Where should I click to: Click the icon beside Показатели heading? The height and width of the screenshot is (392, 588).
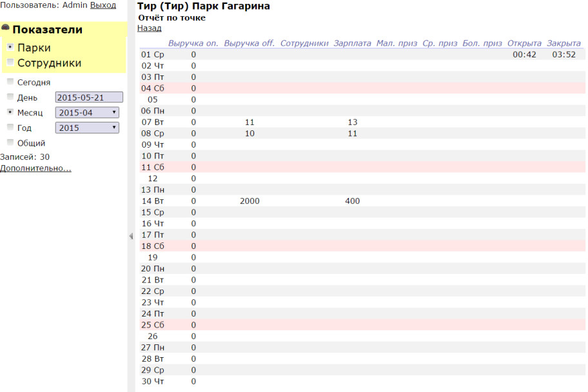(x=6, y=28)
